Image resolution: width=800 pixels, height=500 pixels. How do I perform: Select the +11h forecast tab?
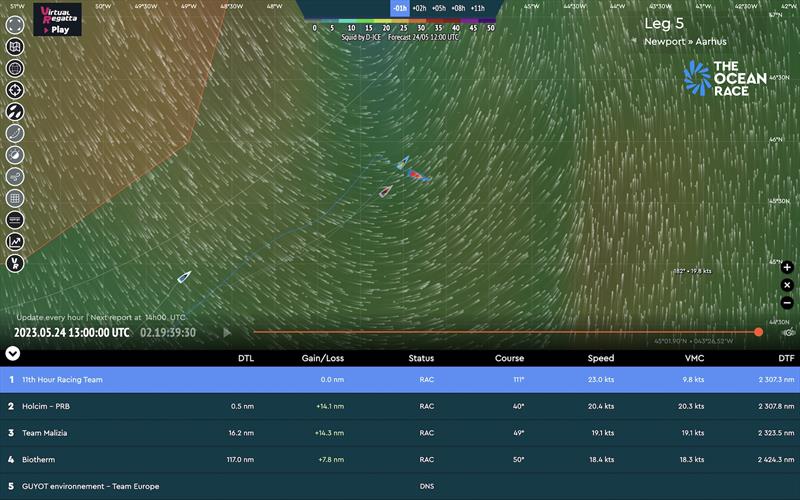point(478,8)
